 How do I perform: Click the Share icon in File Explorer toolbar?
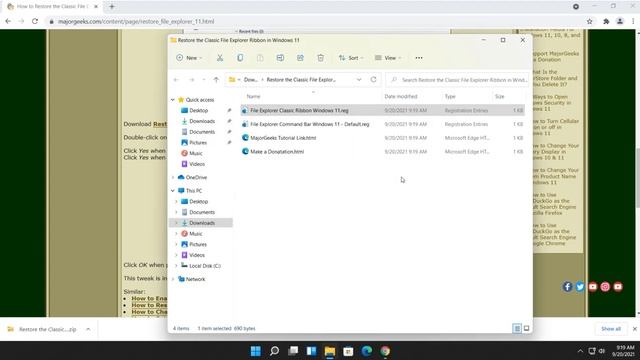click(x=300, y=58)
